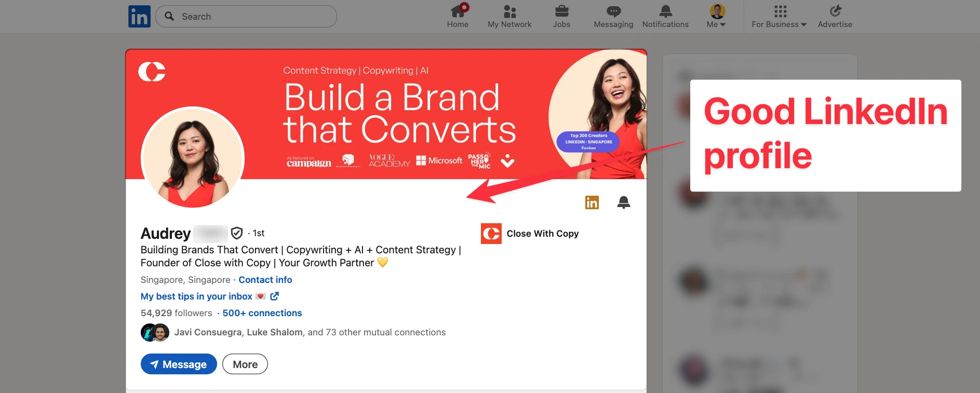Open Messaging from the top navigation

coord(613,16)
